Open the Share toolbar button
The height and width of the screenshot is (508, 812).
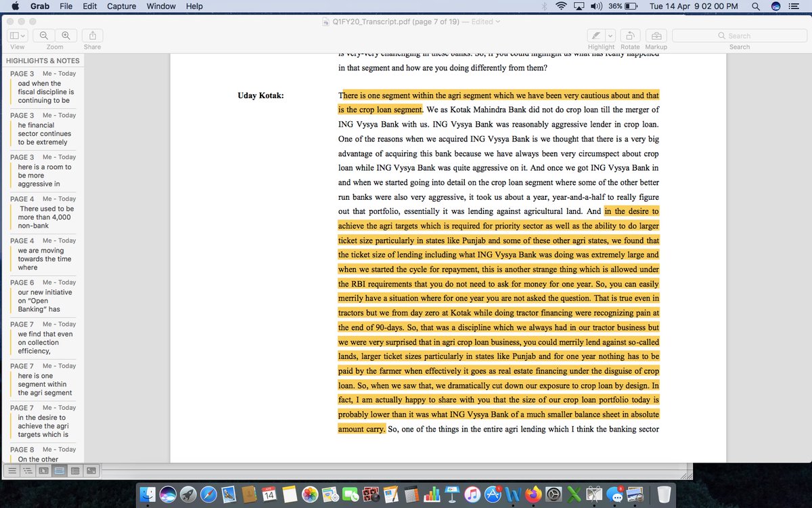coord(93,36)
